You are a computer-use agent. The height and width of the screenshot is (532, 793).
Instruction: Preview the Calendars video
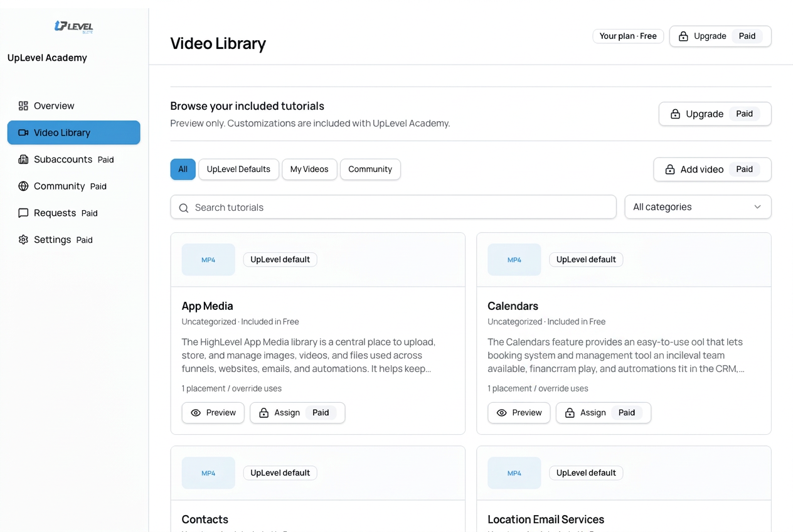coord(519,413)
